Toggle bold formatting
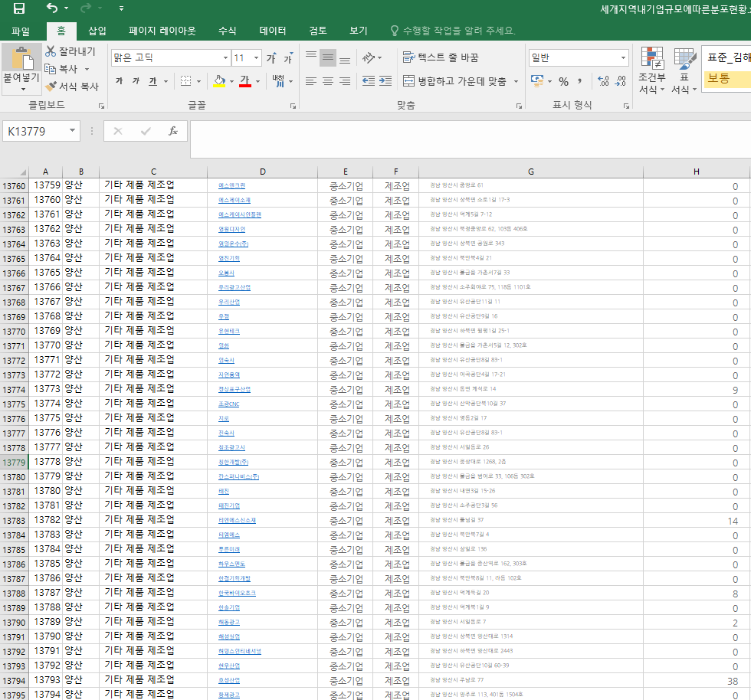Image resolution: width=751 pixels, height=700 pixels. (120, 81)
